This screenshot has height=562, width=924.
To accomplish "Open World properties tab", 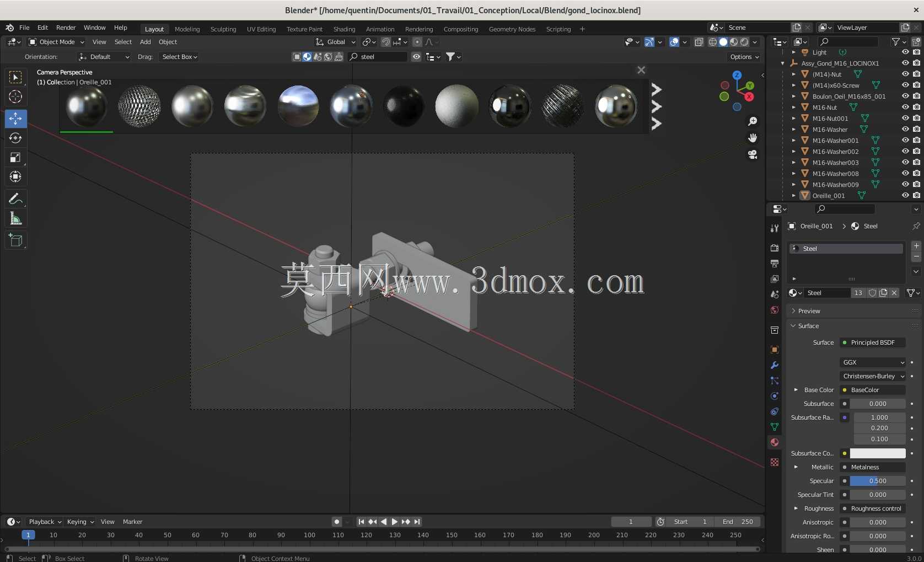I will [x=775, y=310].
